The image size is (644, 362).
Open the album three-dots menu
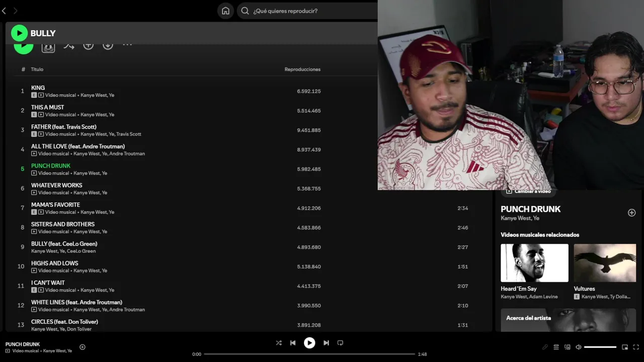point(127,45)
